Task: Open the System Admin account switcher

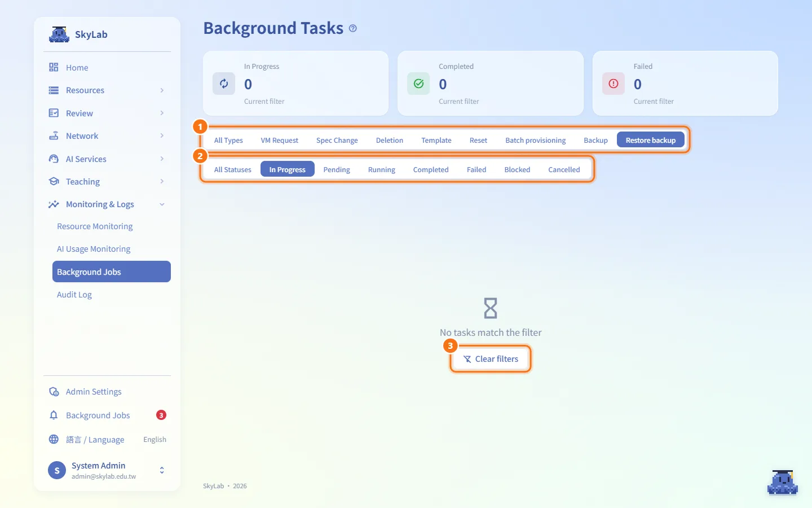Action: click(162, 470)
